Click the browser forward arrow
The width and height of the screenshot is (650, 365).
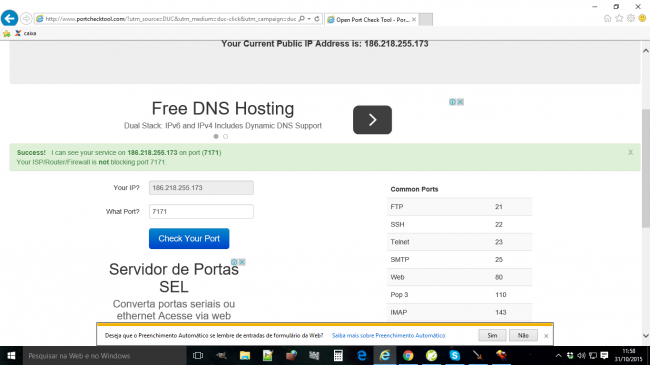[26, 19]
